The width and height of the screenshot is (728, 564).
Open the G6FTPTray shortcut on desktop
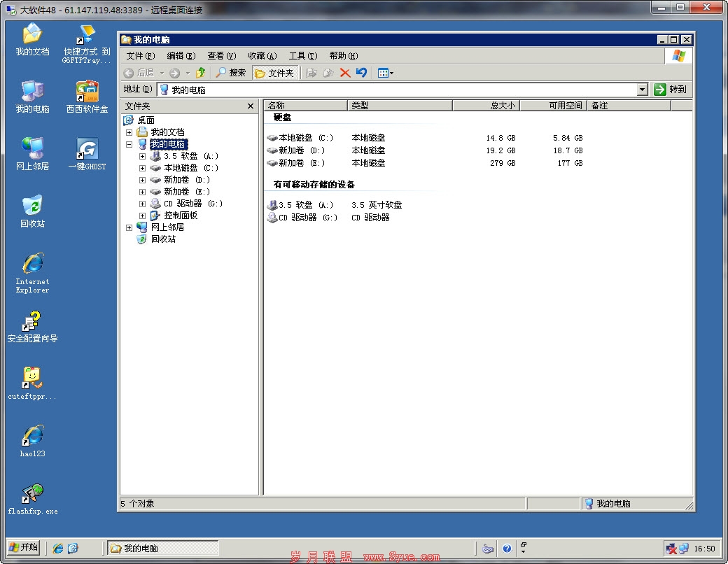(x=87, y=44)
